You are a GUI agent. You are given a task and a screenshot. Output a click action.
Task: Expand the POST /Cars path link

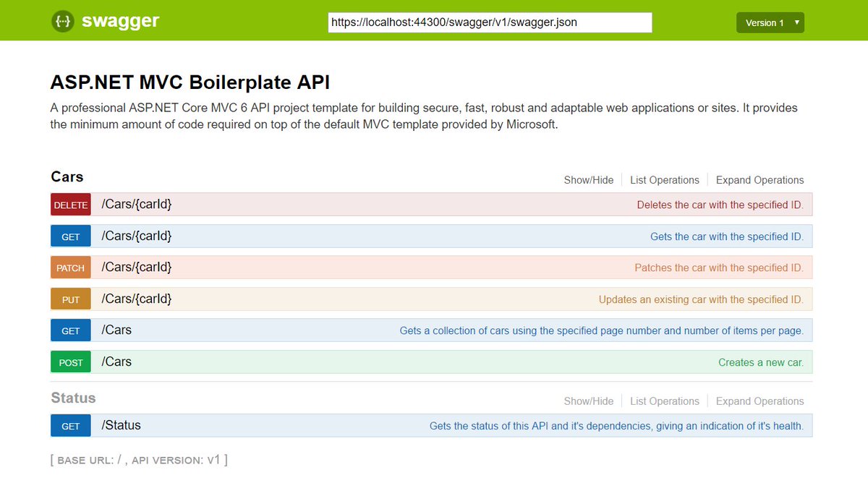click(x=116, y=361)
